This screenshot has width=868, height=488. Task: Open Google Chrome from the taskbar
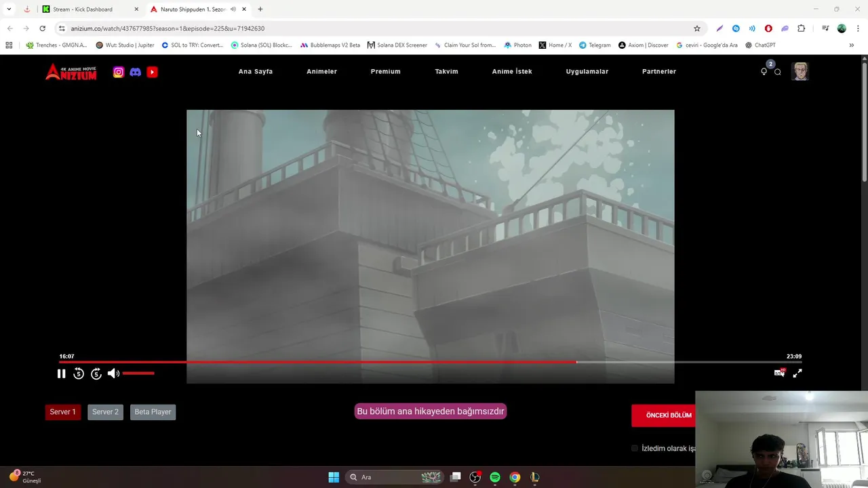tap(515, 477)
